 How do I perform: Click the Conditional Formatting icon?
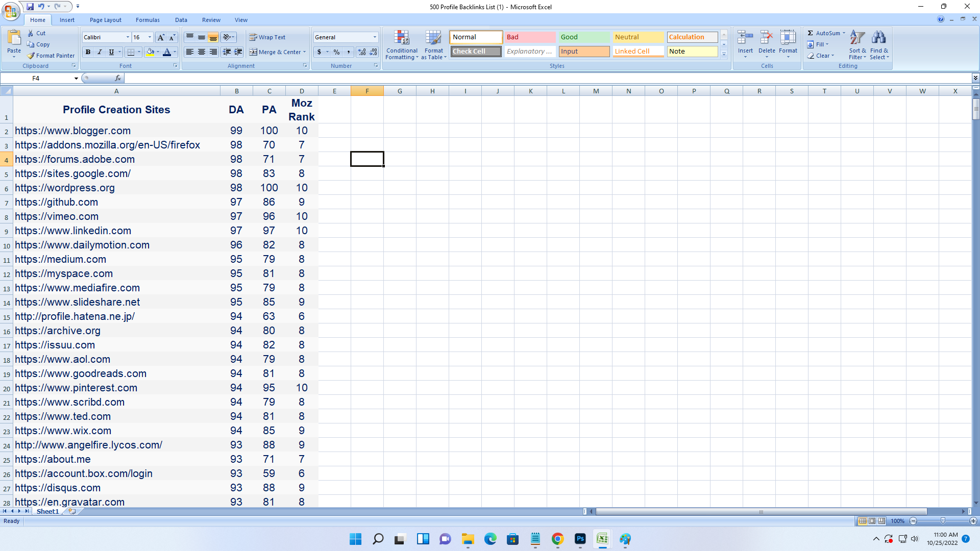[x=402, y=39]
